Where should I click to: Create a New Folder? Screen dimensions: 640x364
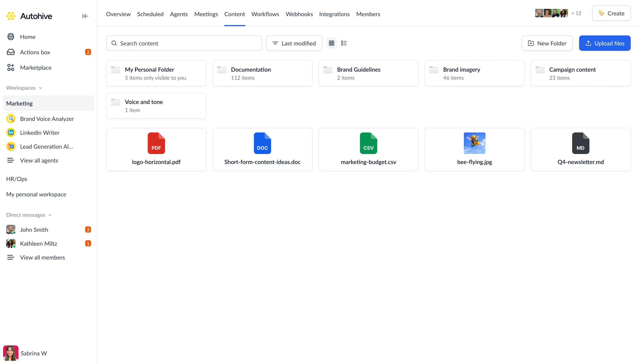click(547, 43)
